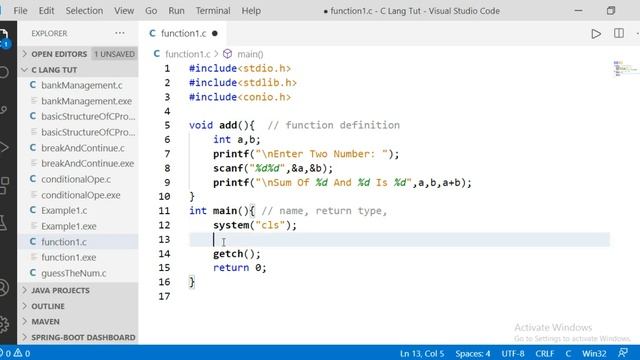The width and height of the screenshot is (640, 360).
Task: Open the View menu
Action: point(124,11)
